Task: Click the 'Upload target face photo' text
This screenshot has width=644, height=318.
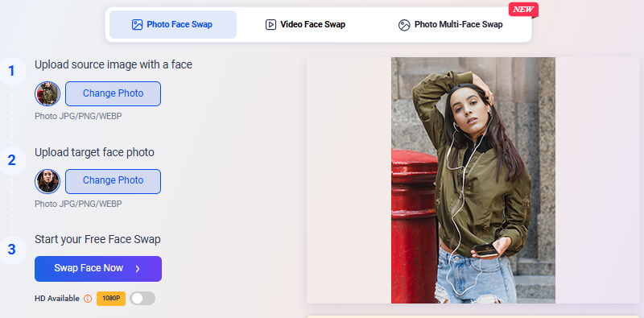Action: 94,152
